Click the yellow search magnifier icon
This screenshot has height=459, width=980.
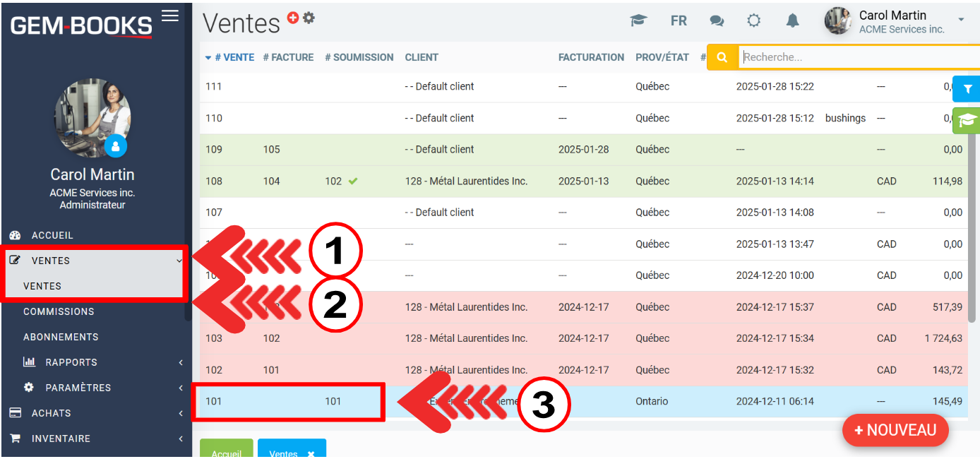point(722,57)
